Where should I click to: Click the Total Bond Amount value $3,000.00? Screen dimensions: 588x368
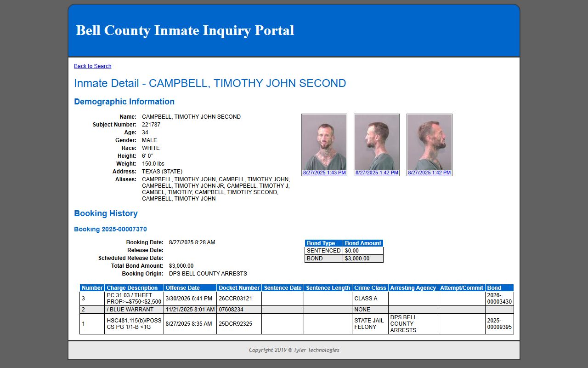point(181,266)
